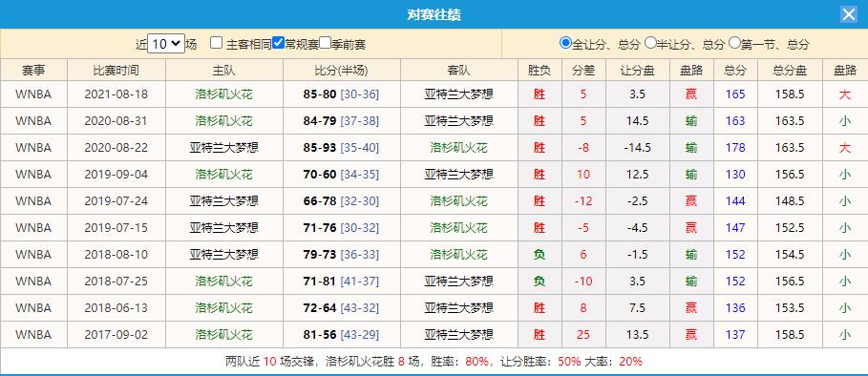The width and height of the screenshot is (868, 376).
Task: Enable the 季前赛 checkbox
Action: [x=326, y=43]
